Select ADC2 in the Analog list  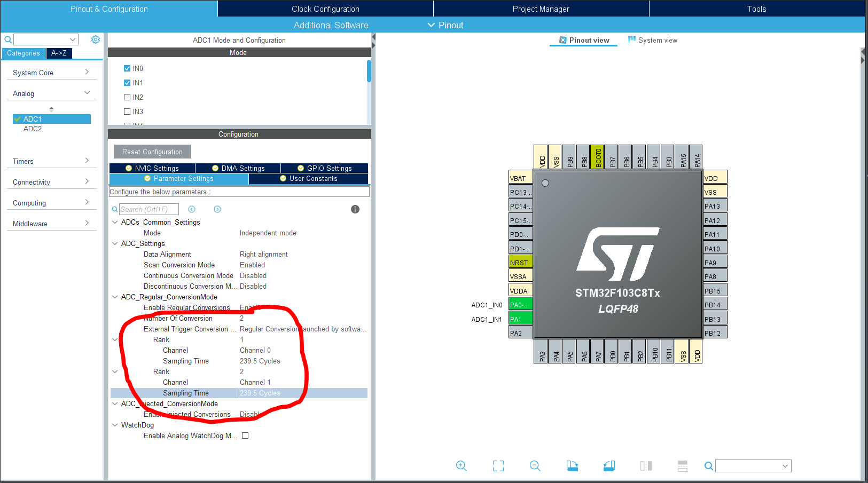point(33,129)
